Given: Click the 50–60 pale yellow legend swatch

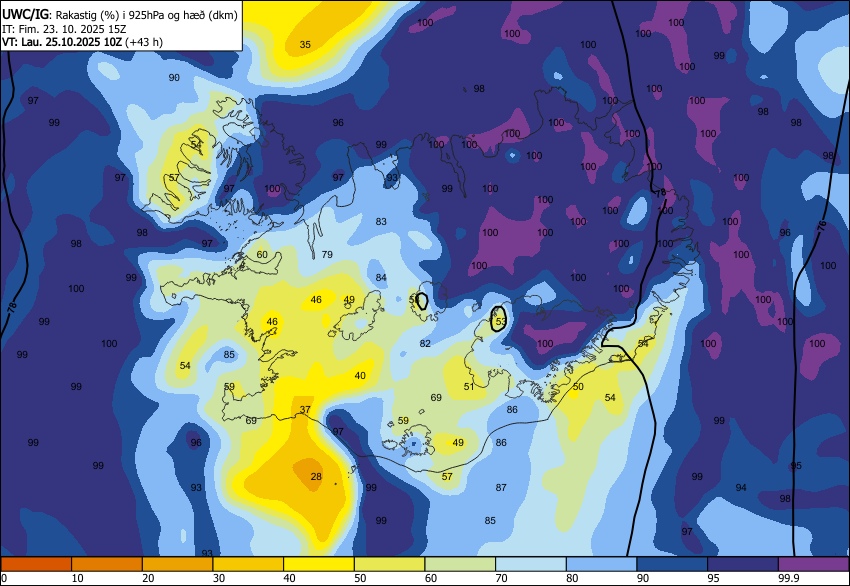Looking at the screenshot, I should coord(390,564).
